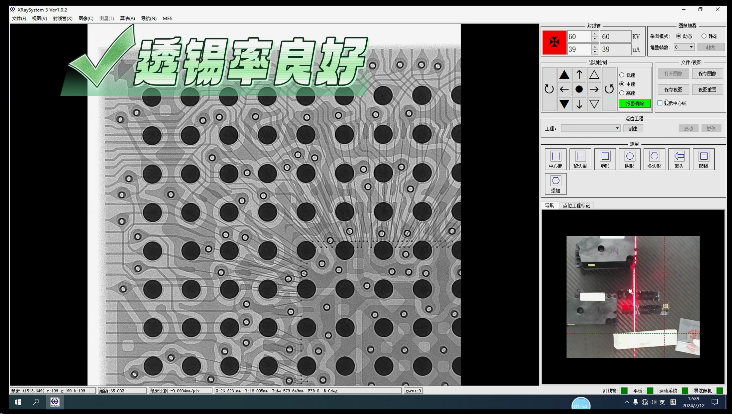Open the first menu in the menu bar

pos(16,18)
